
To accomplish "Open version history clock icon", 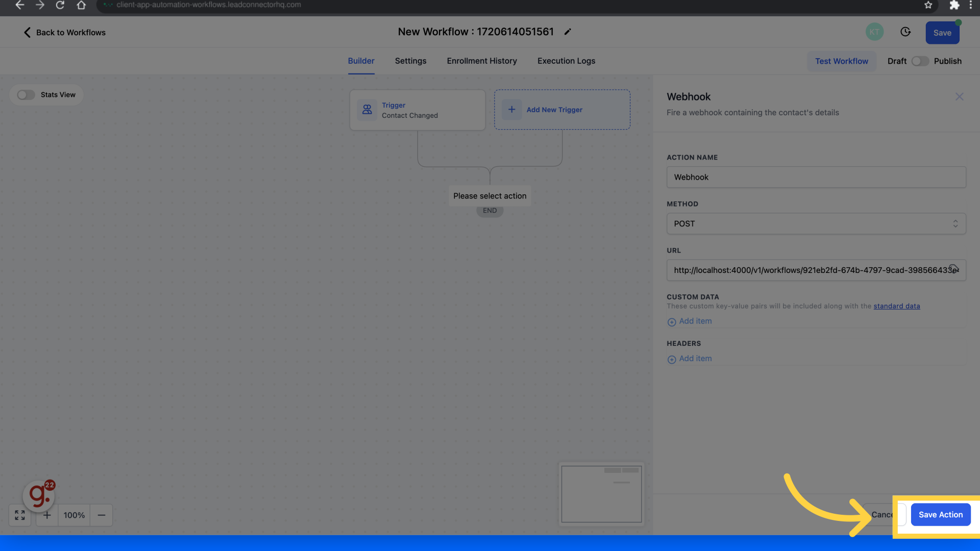I will [905, 32].
